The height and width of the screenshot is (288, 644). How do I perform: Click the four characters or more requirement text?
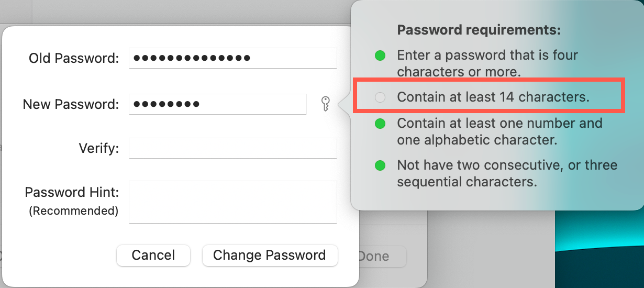[x=487, y=63]
